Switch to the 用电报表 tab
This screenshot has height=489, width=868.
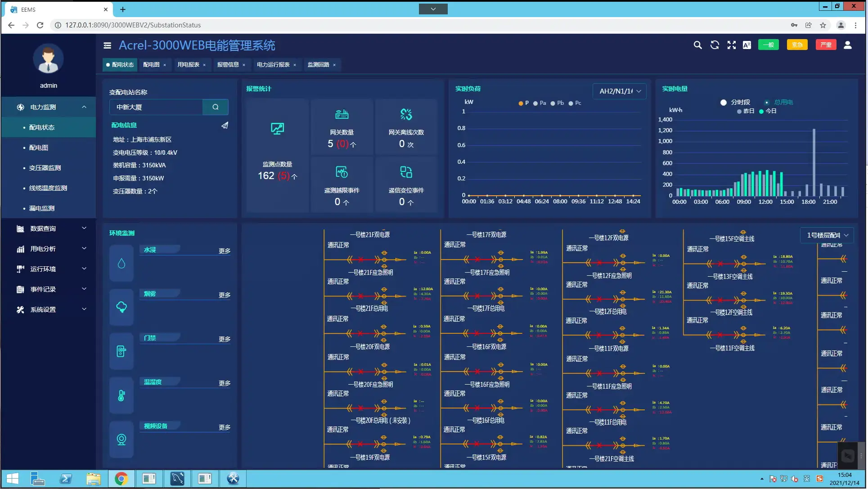[188, 65]
